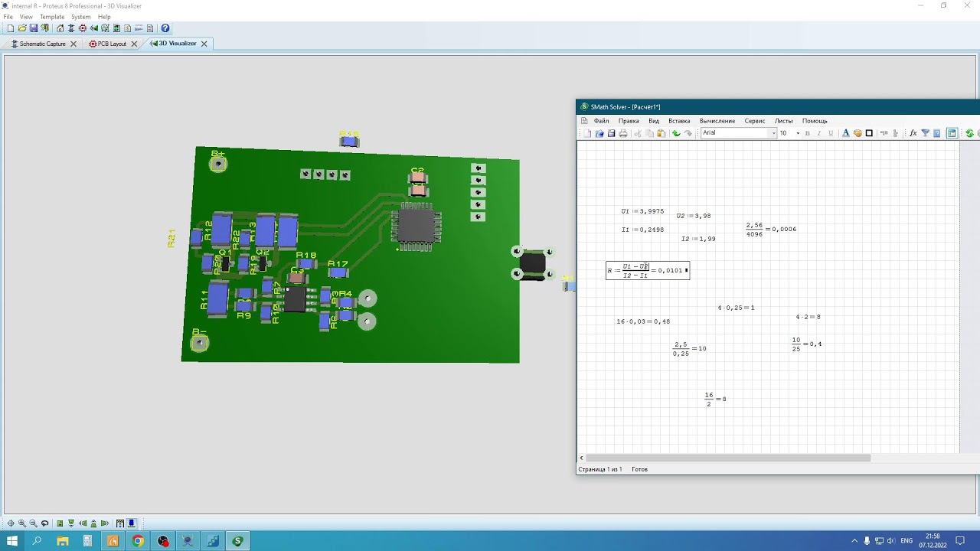Switch to Schematic Capture tab

pyautogui.click(x=42, y=44)
